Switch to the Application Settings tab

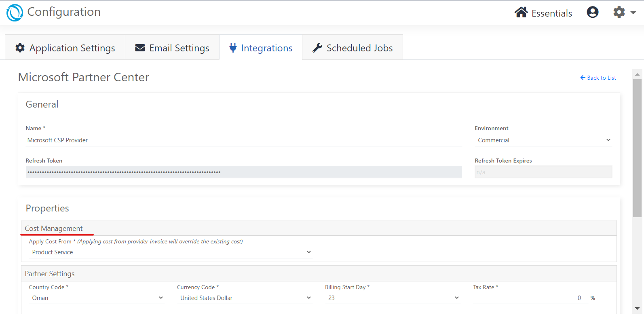coord(65,47)
